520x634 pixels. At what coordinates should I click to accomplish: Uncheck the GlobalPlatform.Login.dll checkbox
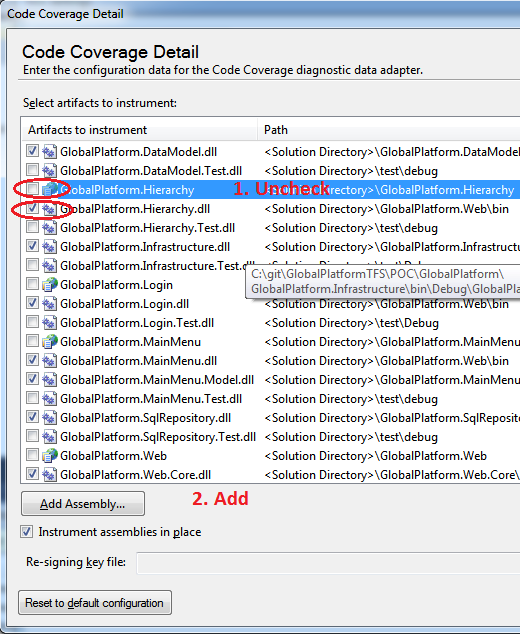[32, 303]
